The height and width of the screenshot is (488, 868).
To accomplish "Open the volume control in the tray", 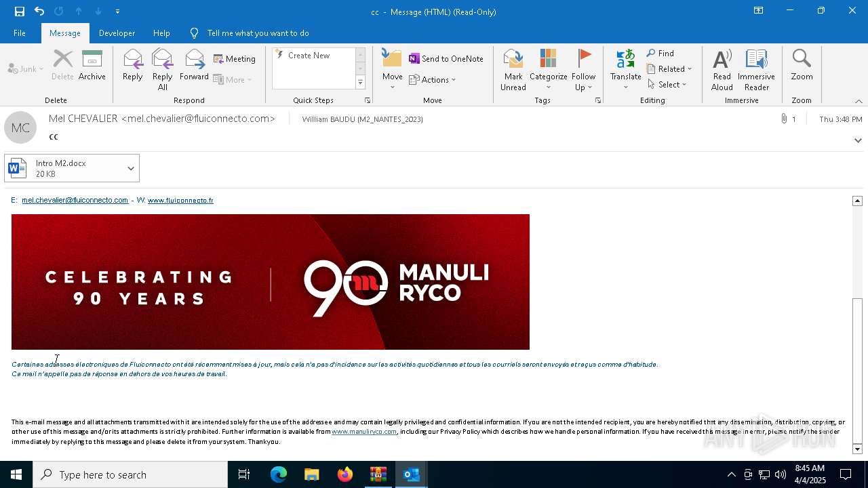I will 780,474.
